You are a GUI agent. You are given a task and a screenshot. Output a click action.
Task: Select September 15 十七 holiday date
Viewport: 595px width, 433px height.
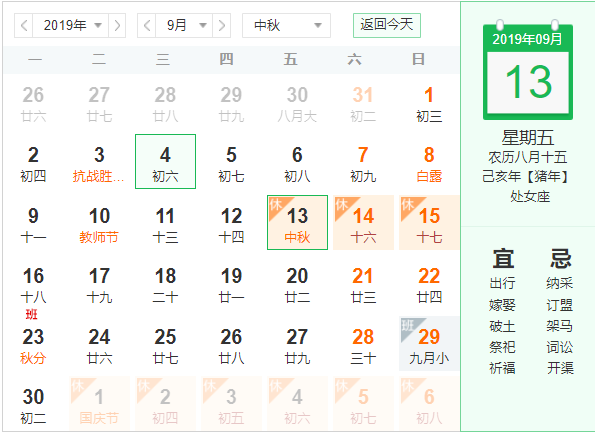tap(429, 222)
